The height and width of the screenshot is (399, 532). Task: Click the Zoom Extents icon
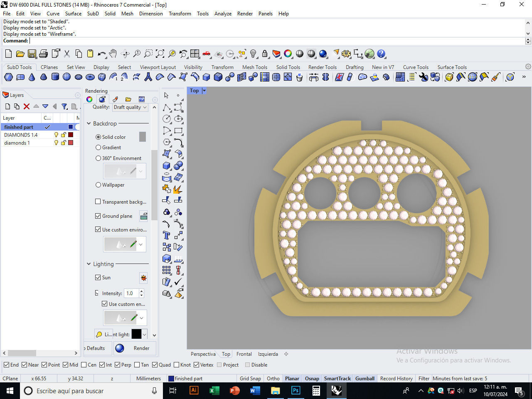160,54
